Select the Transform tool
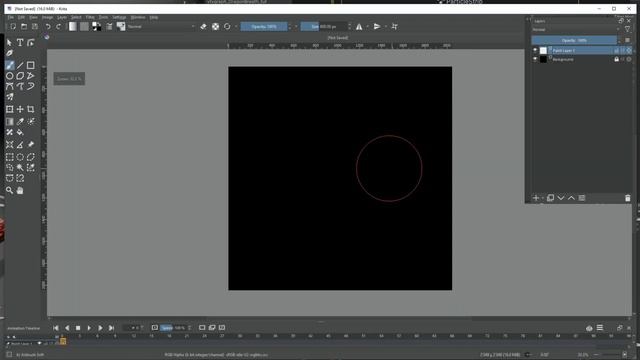 9,109
